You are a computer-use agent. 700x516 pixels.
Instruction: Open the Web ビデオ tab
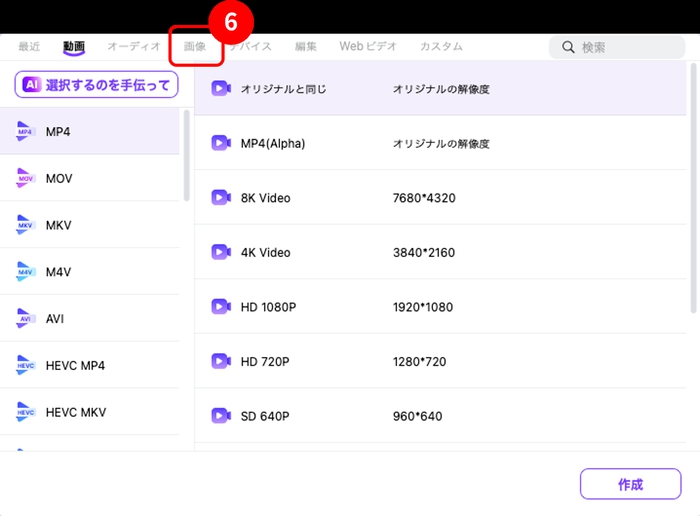368,47
